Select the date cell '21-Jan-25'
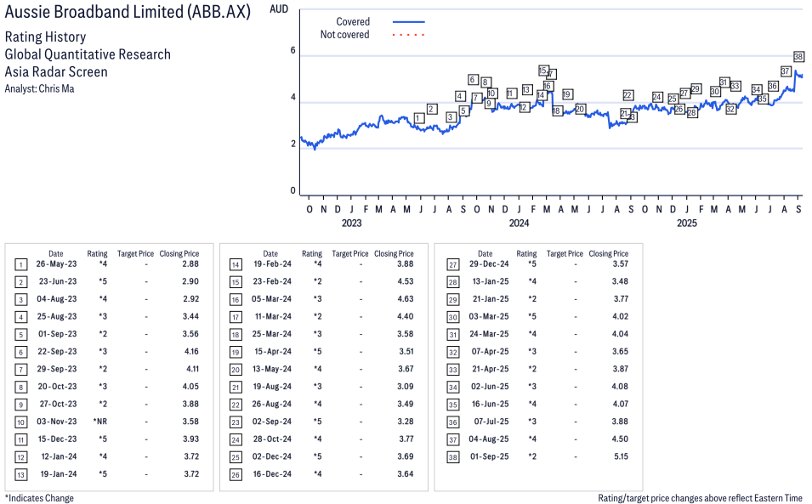The height and width of the screenshot is (504, 812). (x=491, y=299)
